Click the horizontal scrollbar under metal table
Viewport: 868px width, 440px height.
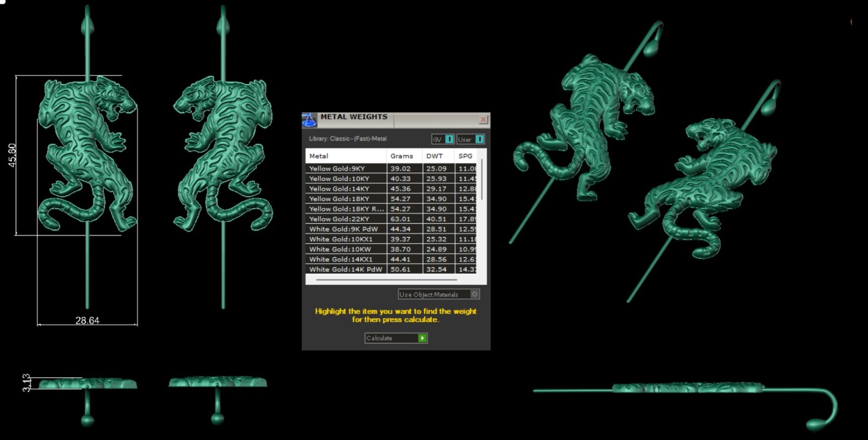point(386,280)
